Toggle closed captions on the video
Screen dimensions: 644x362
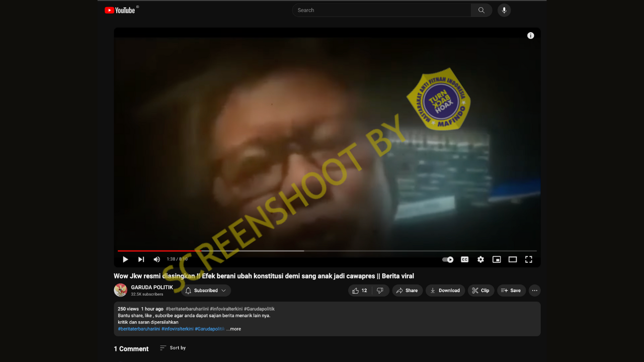click(465, 259)
